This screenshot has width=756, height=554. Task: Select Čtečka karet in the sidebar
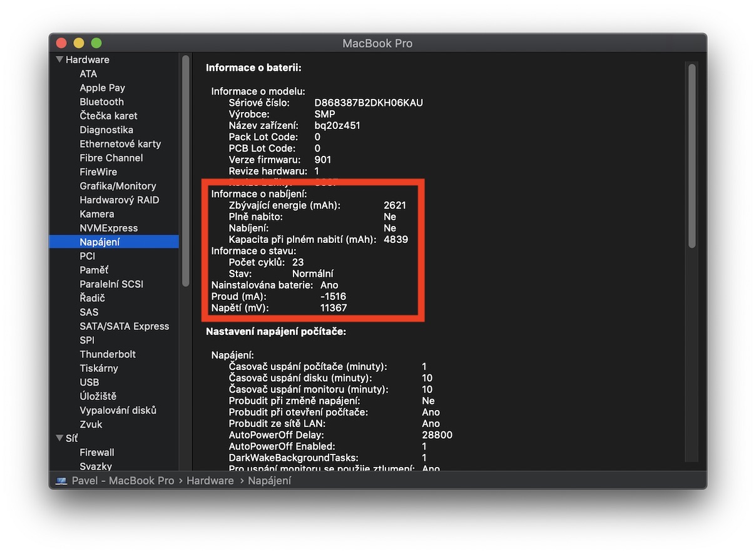tap(108, 116)
